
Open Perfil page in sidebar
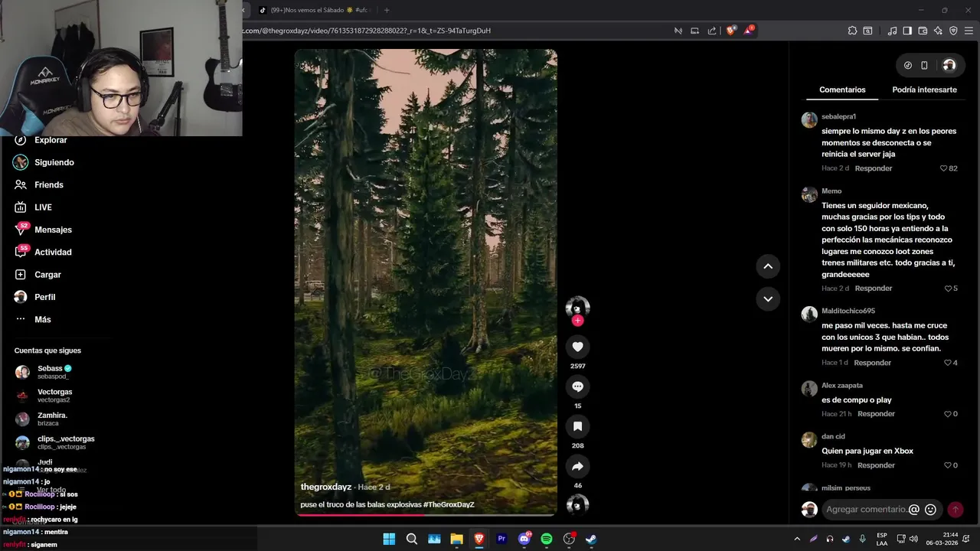pos(35,297)
